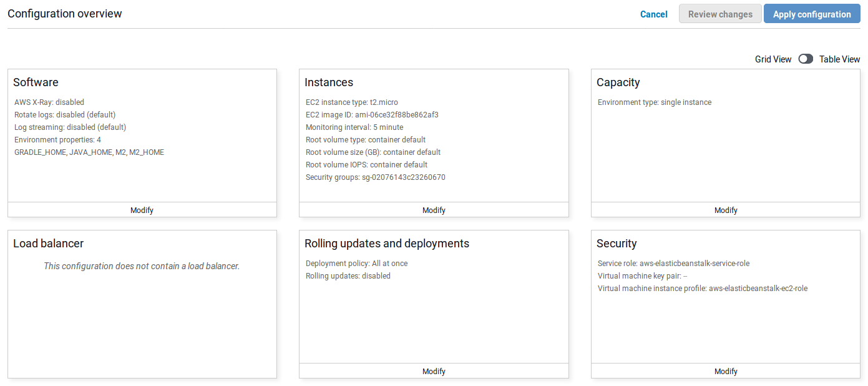
Task: Modify the Software configuration card
Action: click(x=142, y=210)
